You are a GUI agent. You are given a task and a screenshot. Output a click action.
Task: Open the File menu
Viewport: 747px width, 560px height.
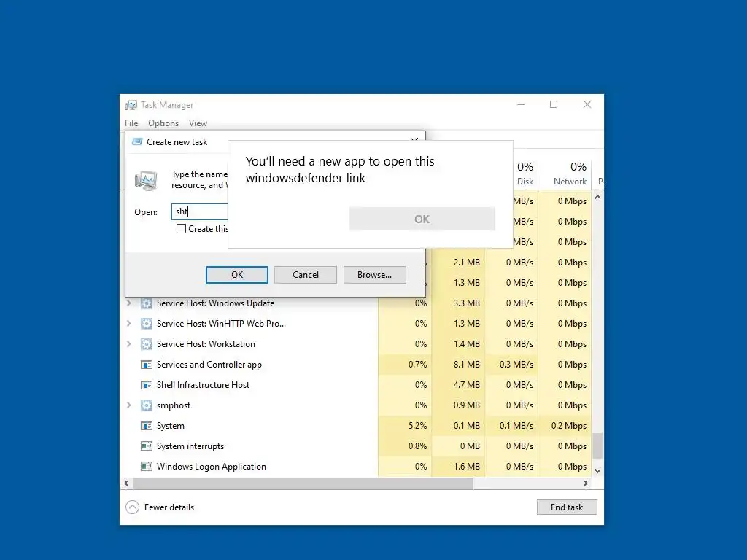[131, 123]
